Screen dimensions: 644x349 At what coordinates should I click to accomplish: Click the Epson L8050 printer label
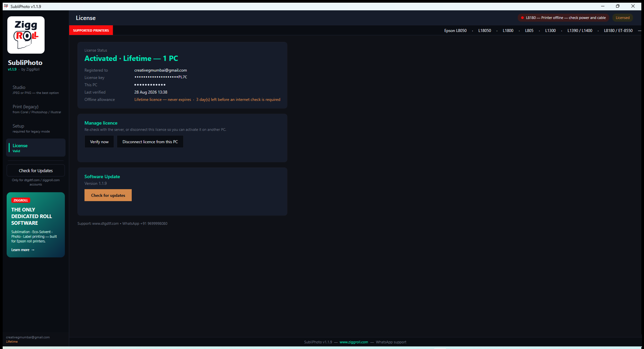coord(455,31)
